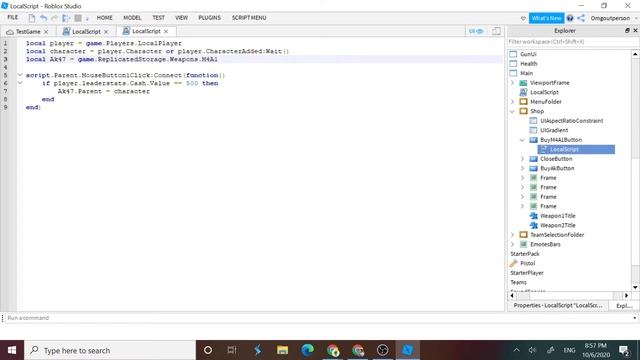Select StarterPlayer in Explorer
This screenshot has width=640, height=360.
[x=527, y=273]
